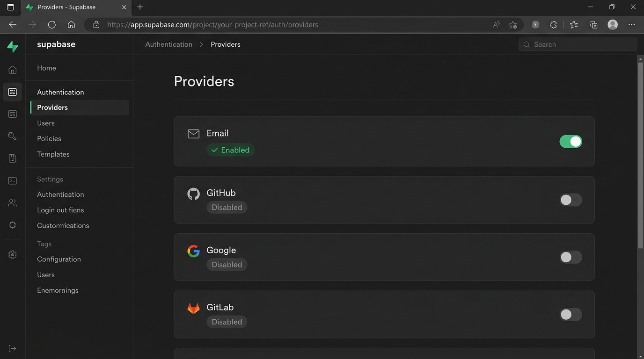The image size is (644, 359).
Task: Click the logout arrow icon at bottom
Action: pos(13,349)
